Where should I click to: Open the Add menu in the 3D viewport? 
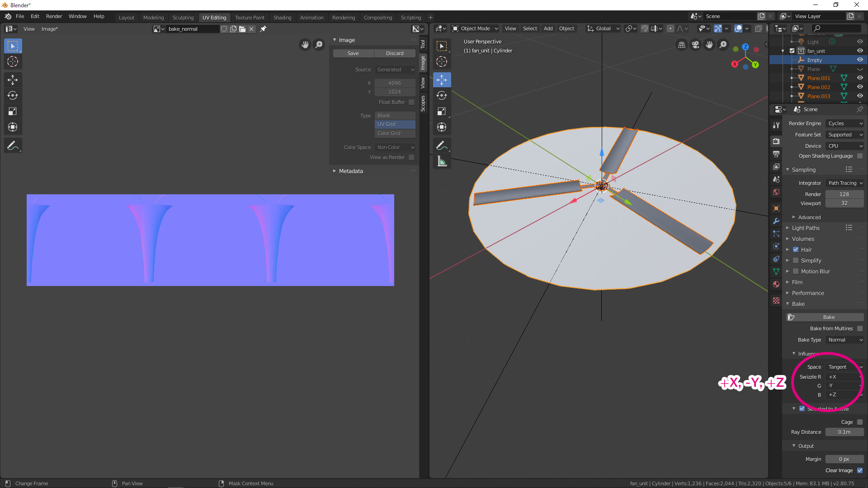(x=548, y=28)
